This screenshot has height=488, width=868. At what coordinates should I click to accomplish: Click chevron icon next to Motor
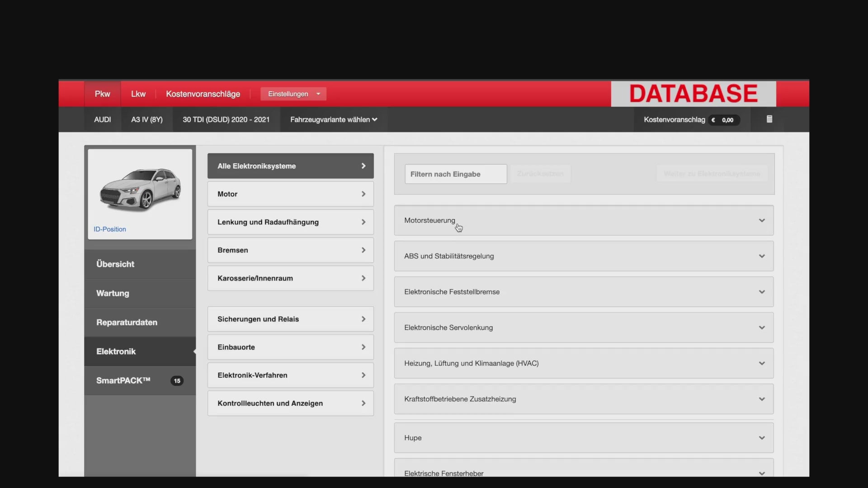point(363,194)
